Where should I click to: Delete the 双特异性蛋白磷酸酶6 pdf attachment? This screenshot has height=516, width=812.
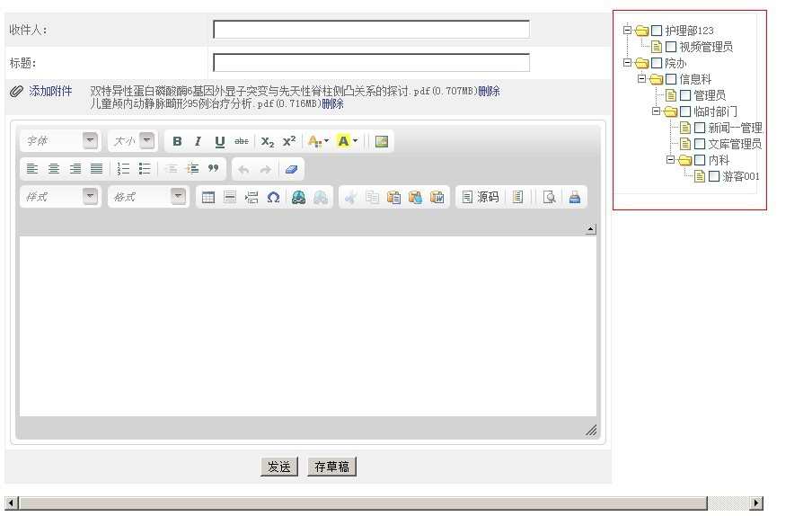pos(489,91)
